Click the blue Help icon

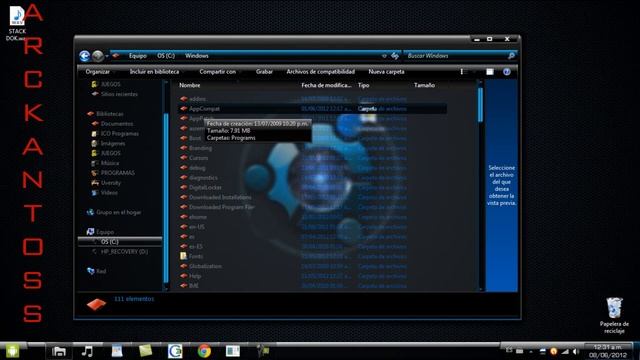[507, 72]
